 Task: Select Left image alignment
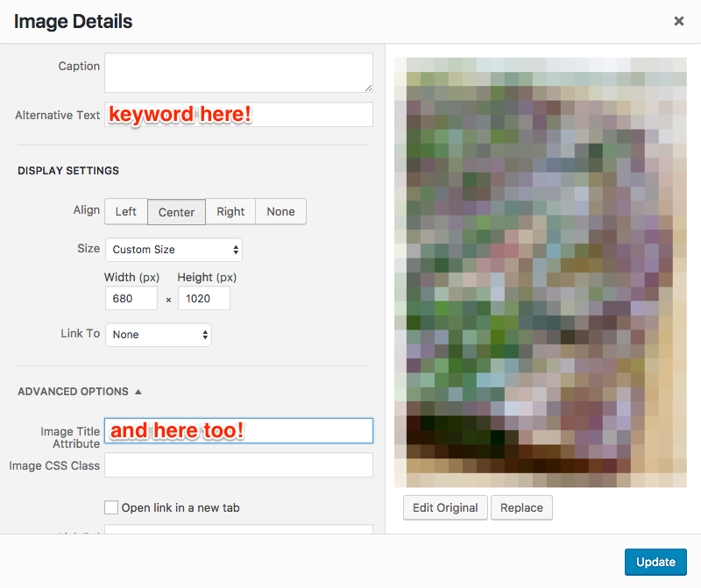(x=125, y=211)
